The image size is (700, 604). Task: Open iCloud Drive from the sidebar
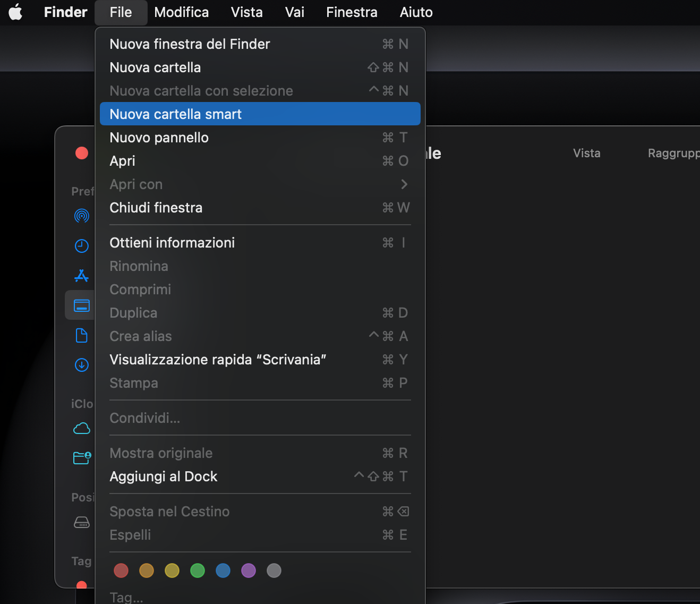[81, 428]
